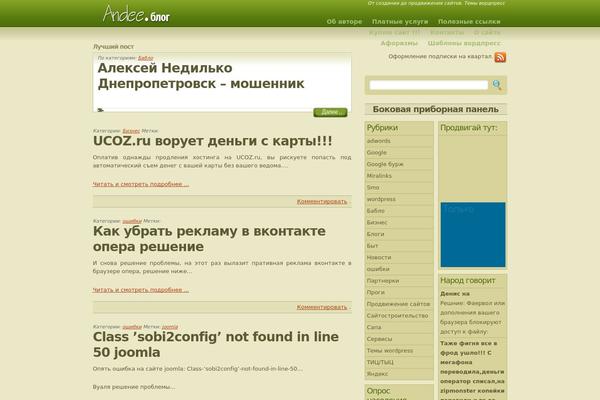Image resolution: width=600 pixels, height=400 pixels.
Task: Click the Бизнес category above the UCOZ.ru post
Action: (x=131, y=131)
